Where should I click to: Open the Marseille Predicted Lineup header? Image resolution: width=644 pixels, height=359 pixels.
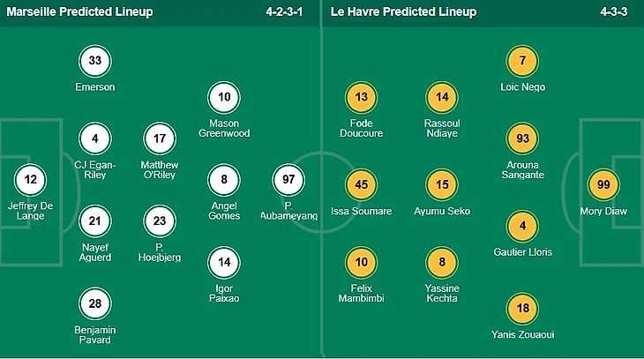[x=79, y=12]
